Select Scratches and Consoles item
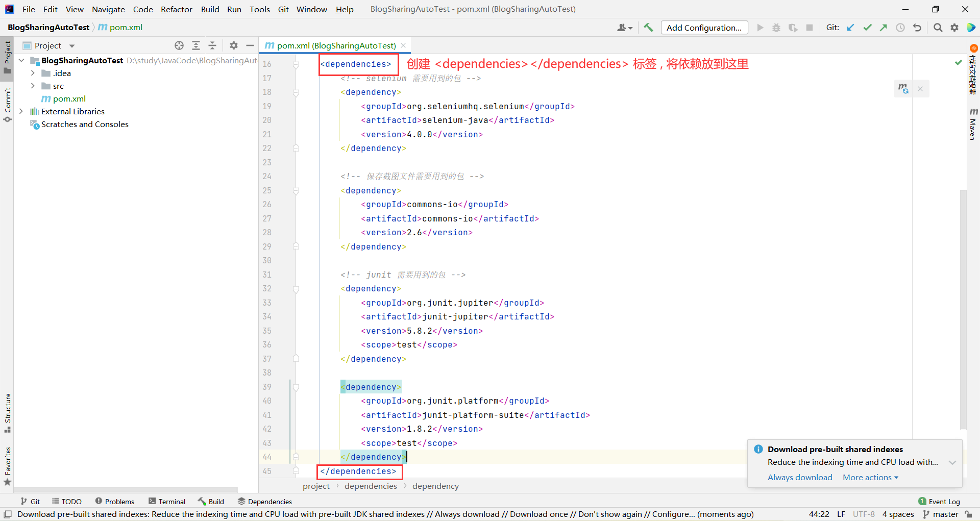The height and width of the screenshot is (521, 980). (x=79, y=124)
